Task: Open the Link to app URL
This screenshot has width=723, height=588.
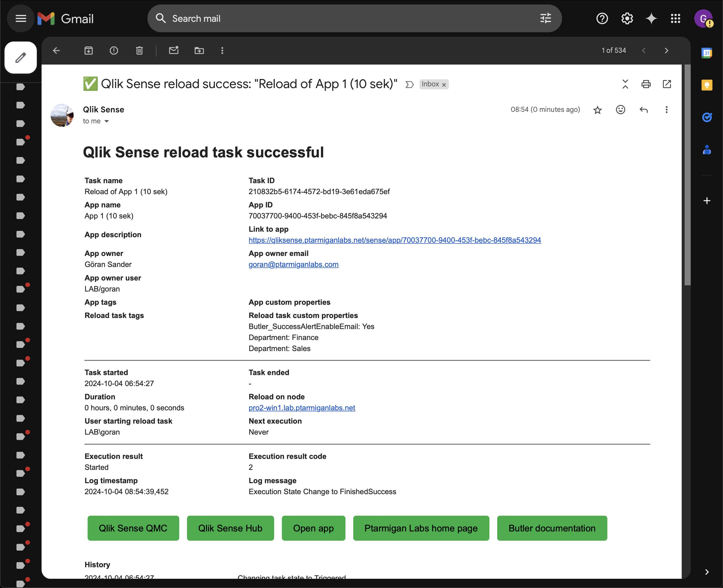Action: click(x=395, y=240)
